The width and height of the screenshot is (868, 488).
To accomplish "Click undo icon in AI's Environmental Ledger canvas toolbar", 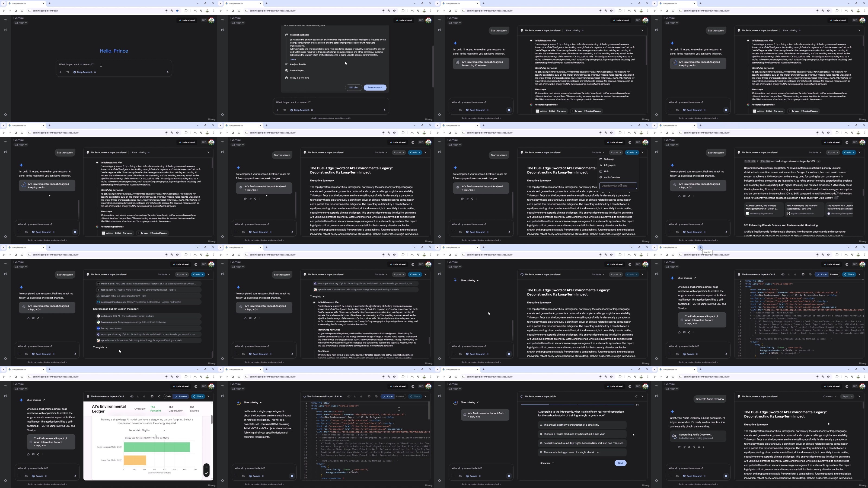I will click(138, 396).
